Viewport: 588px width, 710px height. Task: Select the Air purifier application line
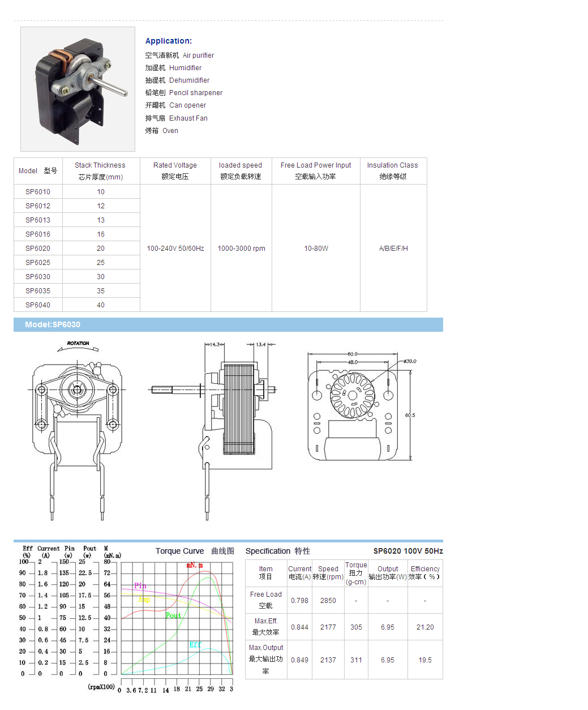point(179,55)
